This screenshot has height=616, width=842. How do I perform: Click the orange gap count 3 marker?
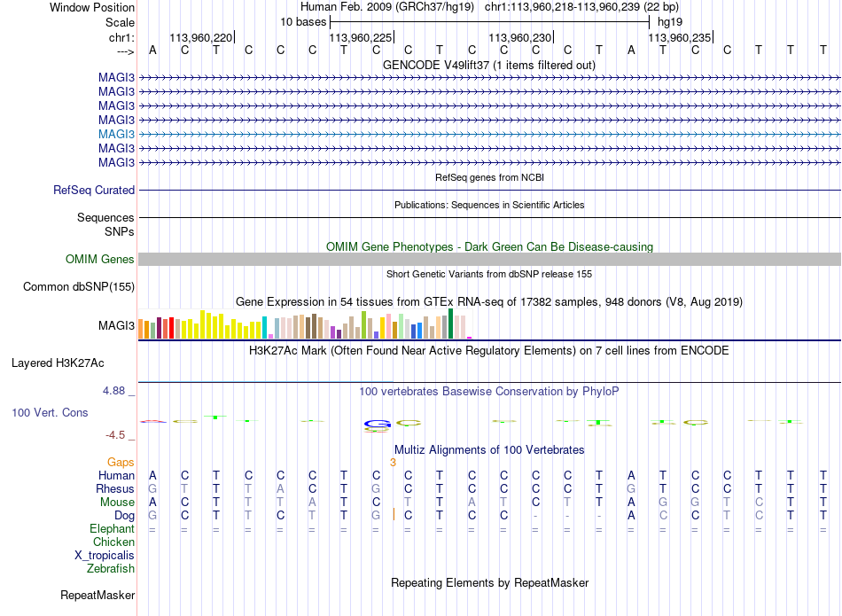[393, 463]
